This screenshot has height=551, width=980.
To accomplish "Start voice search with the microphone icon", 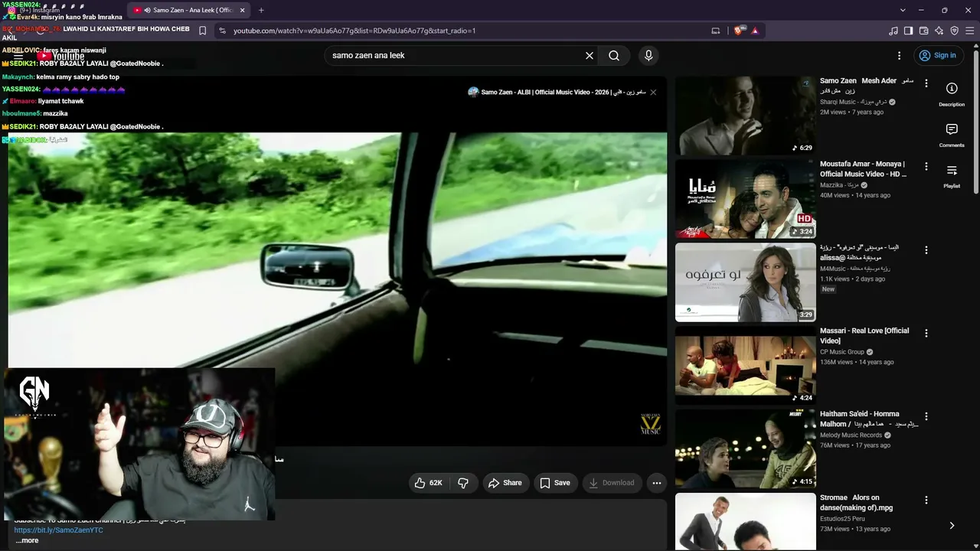I will coord(648,55).
